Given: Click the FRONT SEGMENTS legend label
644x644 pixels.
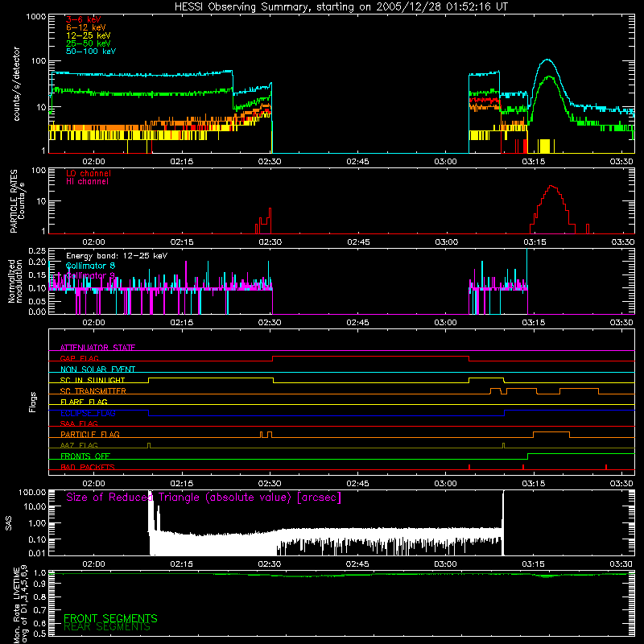Looking at the screenshot, I should (x=110, y=618).
